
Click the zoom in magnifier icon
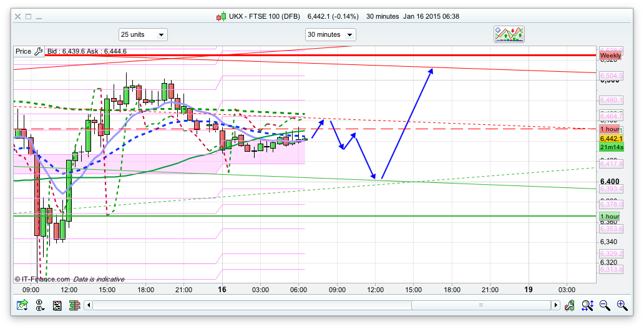[622, 305]
